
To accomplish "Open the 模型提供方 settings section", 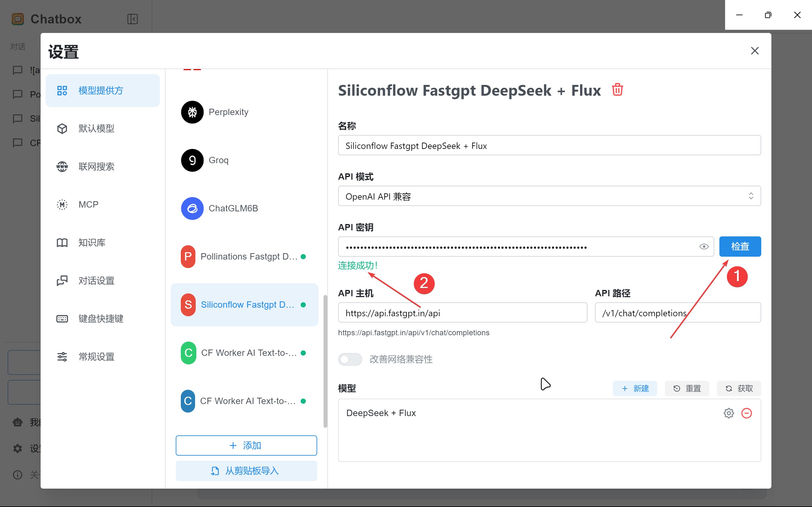I will 101,91.
